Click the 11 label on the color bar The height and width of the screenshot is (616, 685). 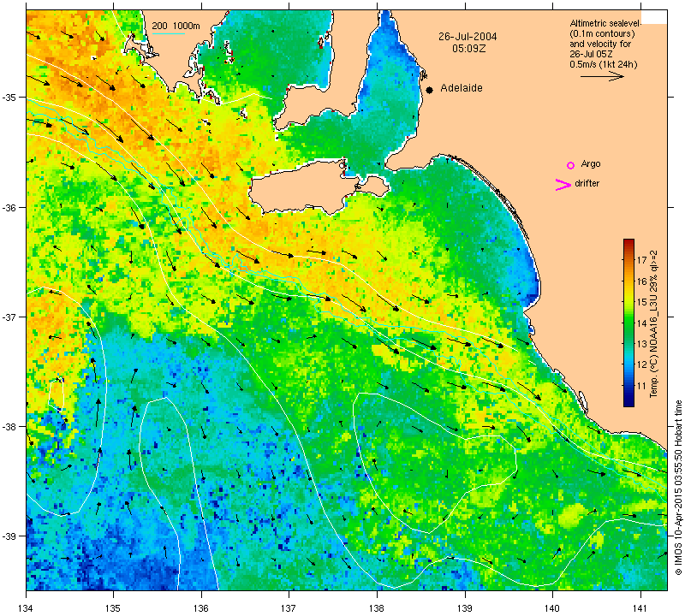tap(641, 386)
